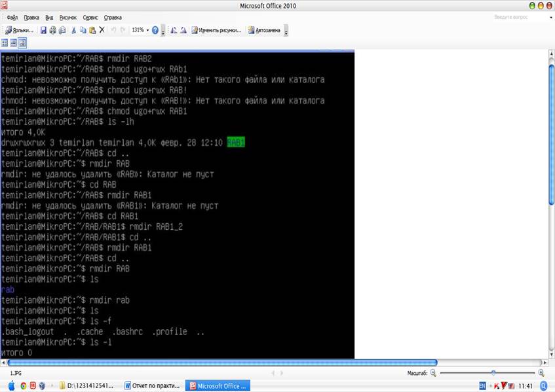
Task: Click the green highlighted RAB1 in the picture
Action: tap(236, 143)
